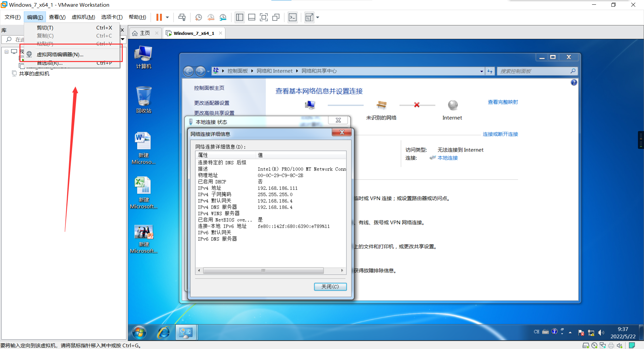Go back in the Control Panel window
This screenshot has height=349, width=644.
[189, 71]
